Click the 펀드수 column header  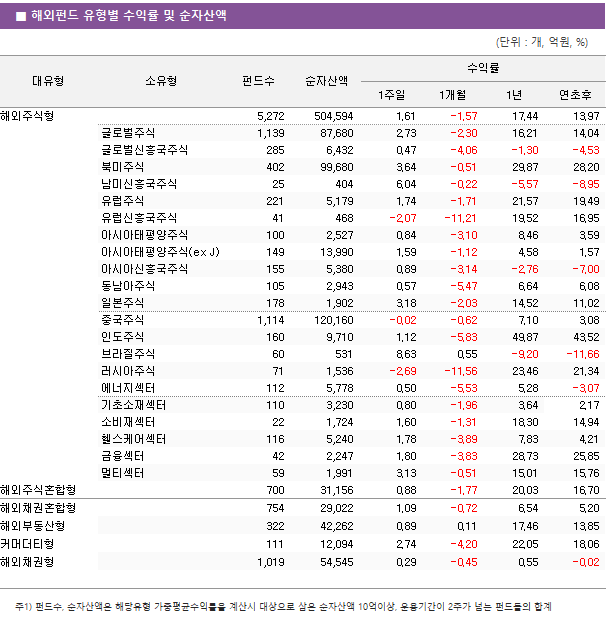click(x=258, y=81)
